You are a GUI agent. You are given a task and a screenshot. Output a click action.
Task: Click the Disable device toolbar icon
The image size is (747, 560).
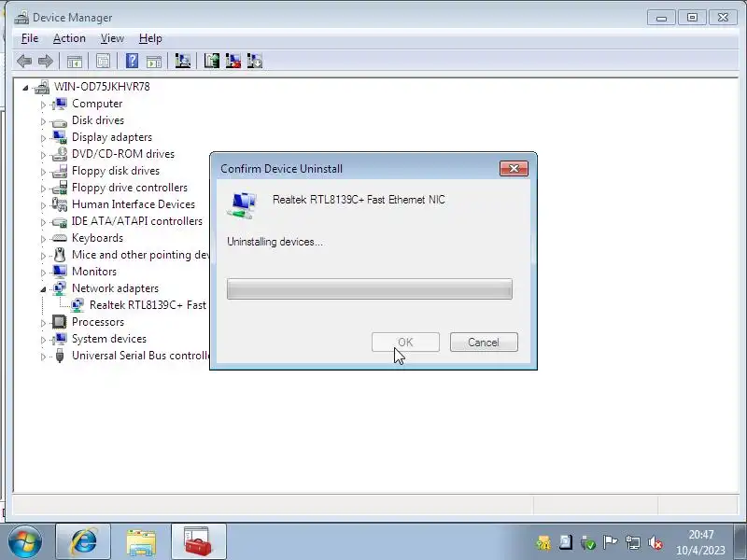coord(255,61)
